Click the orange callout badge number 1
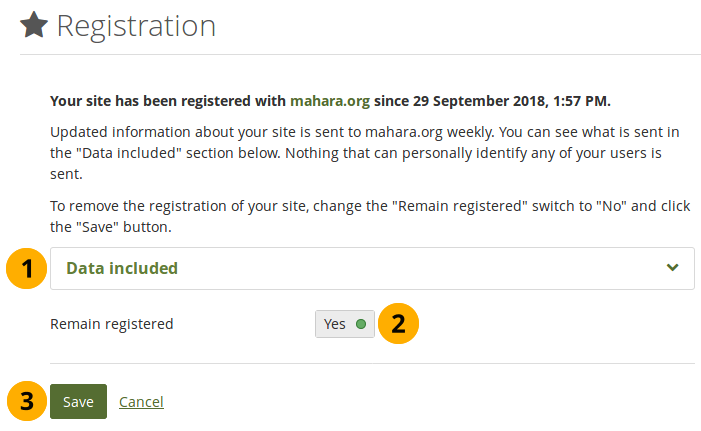The height and width of the screenshot is (431, 701). pyautogui.click(x=28, y=268)
